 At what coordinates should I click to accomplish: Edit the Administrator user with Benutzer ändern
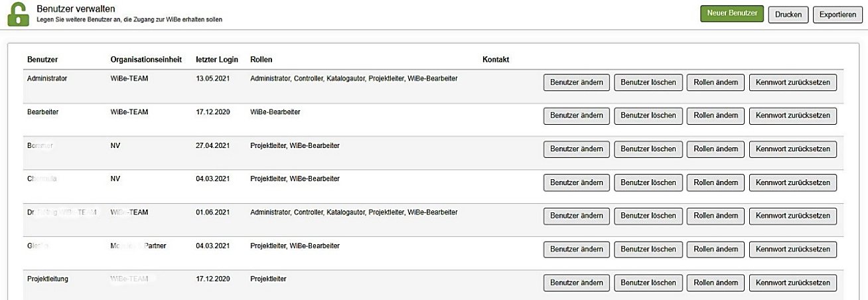576,83
